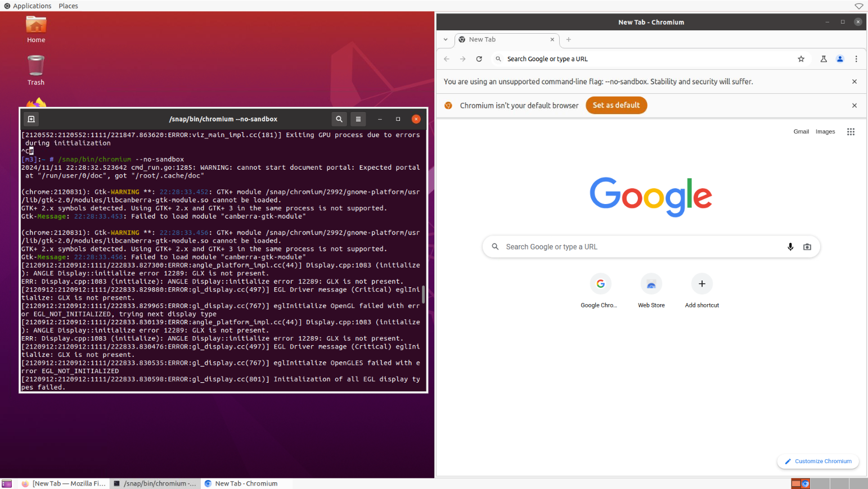This screenshot has height=489, width=868.
Task: Click the Google logo
Action: [651, 197]
